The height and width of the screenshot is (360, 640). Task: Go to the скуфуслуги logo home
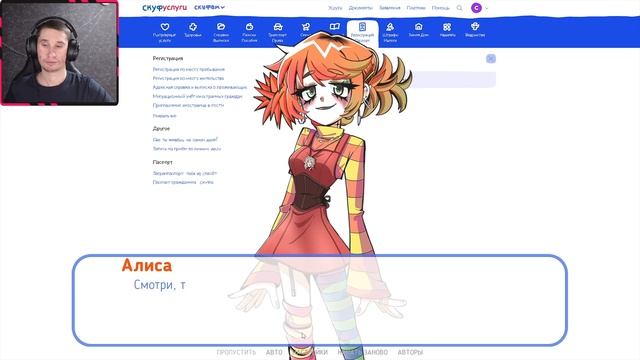pos(164,7)
